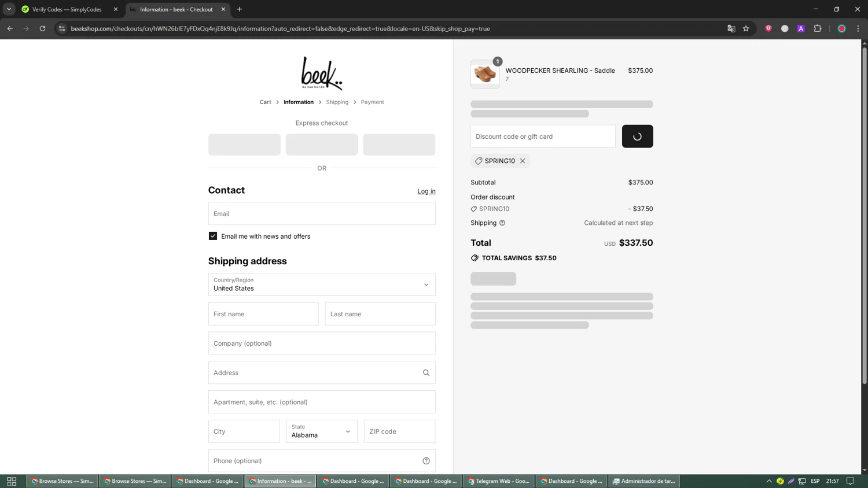This screenshot has height=488, width=868.
Task: Click the Total $337.50 amount
Action: point(636,243)
